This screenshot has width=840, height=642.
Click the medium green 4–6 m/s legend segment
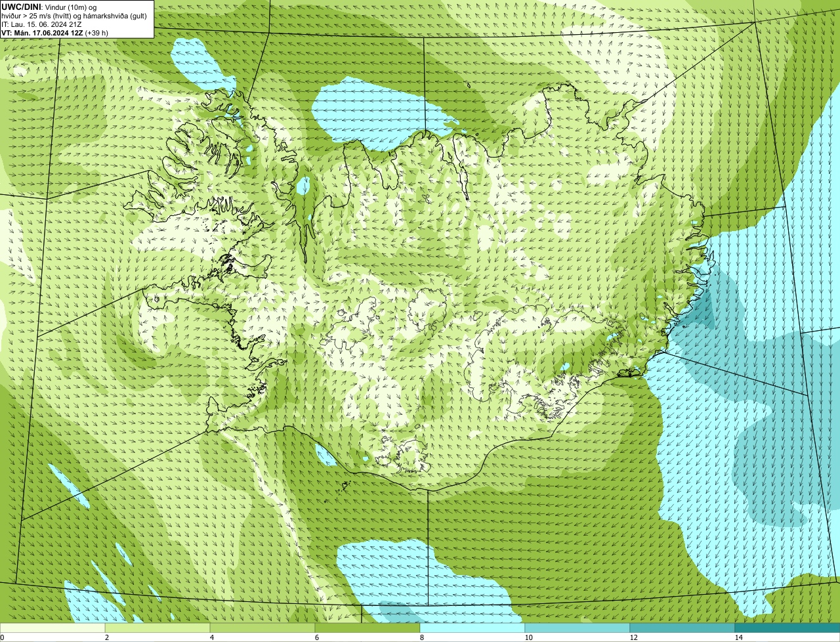(x=262, y=628)
